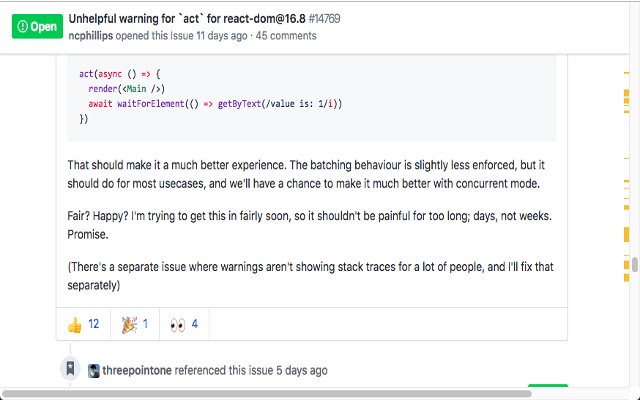Click '5 days ago' reference timestamp
This screenshot has width=640, height=400.
(302, 371)
